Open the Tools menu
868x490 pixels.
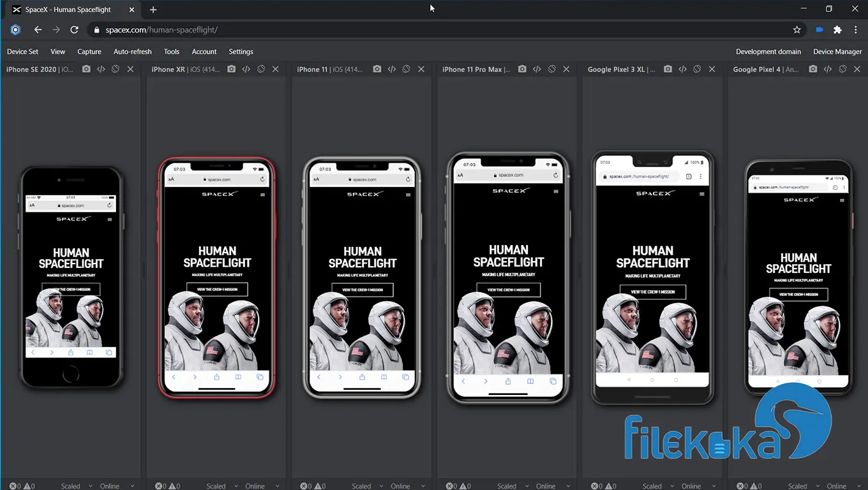(172, 52)
